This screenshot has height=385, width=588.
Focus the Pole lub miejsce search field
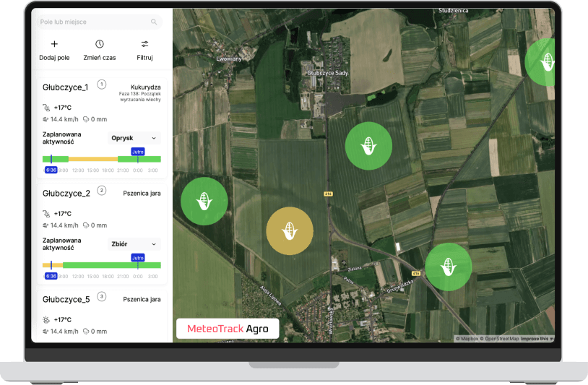tap(100, 22)
